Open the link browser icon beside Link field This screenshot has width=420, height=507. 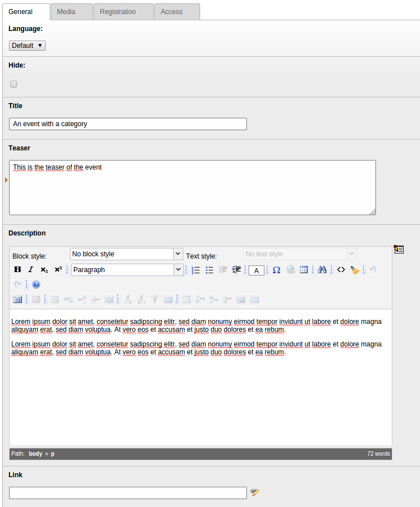[255, 492]
